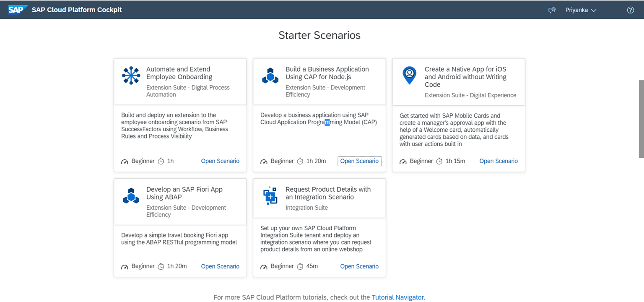The image size is (644, 302).
Task: Click the SAP Fiori ABAP hexagon icon
Action: (131, 195)
